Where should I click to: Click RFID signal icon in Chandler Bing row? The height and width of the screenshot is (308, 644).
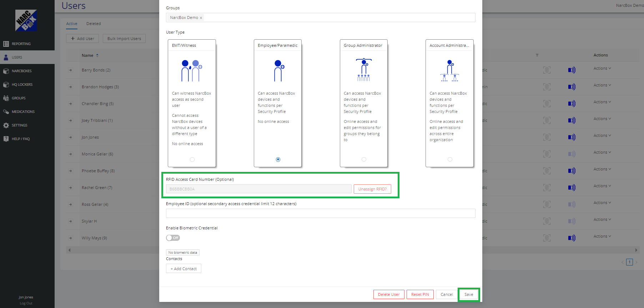(572, 104)
